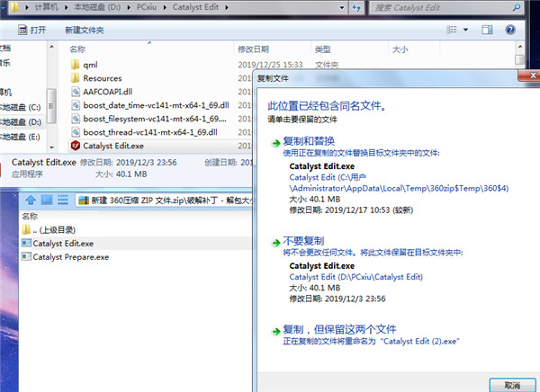Click the change view icon
Screen dimensions: 540x392
452,30
